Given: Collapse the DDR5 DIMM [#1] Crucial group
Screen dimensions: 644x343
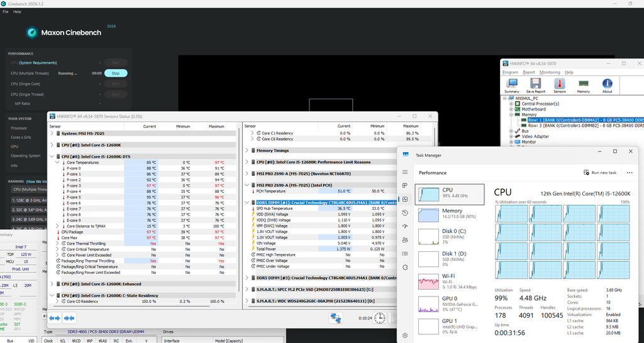Looking at the screenshot, I should 247,202.
